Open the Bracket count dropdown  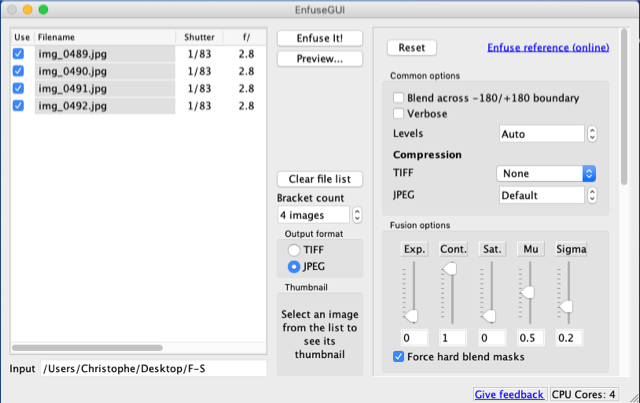tap(320, 215)
